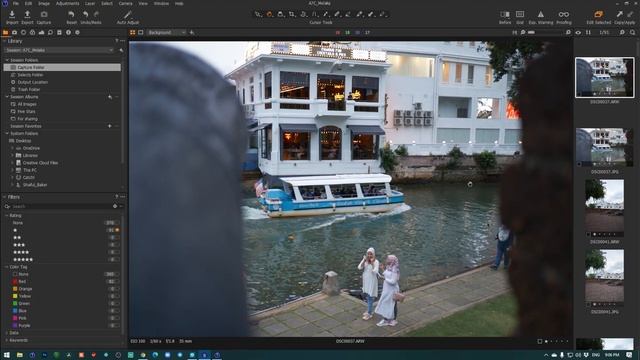Switch to single-view viewer icon
The image size is (640, 360).
(140, 32)
